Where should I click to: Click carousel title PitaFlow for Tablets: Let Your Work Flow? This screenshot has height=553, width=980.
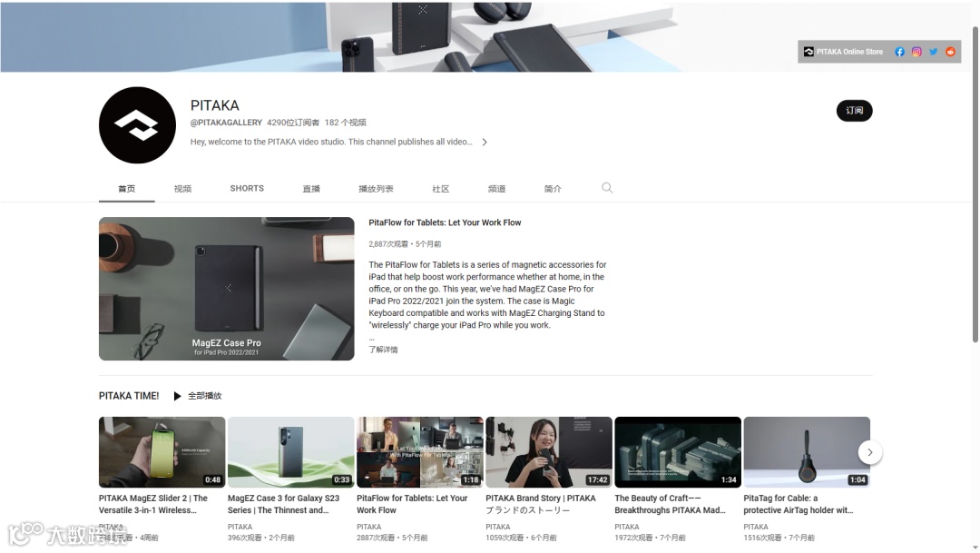pos(413,504)
